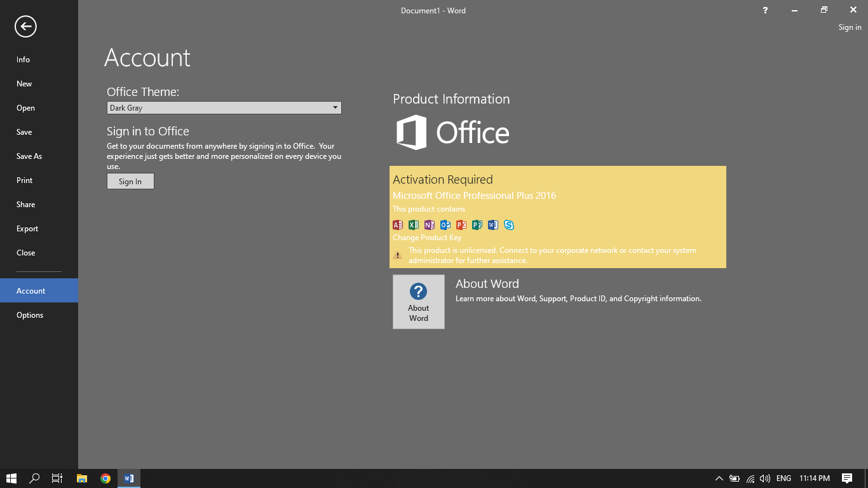Click the Word icon in product list
Viewport: 868px width, 488px height.
pyautogui.click(x=493, y=225)
